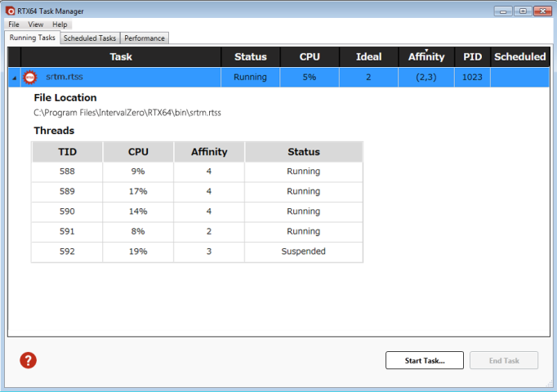Click the End Task button
The height and width of the screenshot is (392, 557).
(x=504, y=360)
